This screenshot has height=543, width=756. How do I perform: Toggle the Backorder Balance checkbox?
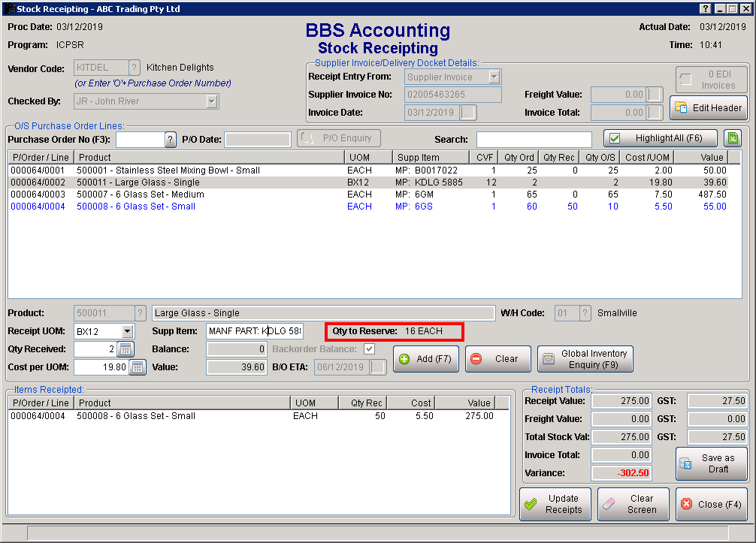369,349
